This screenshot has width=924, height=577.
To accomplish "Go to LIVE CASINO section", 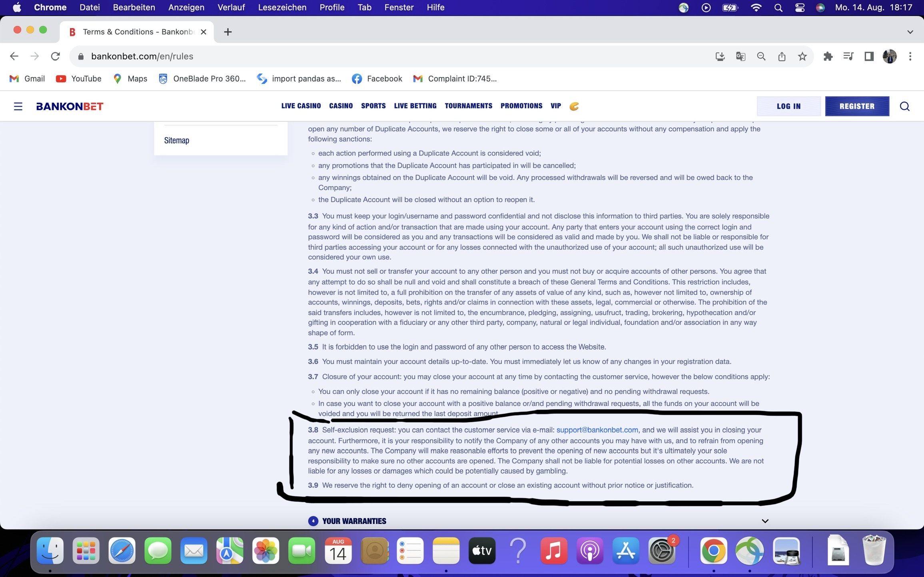I will (301, 106).
